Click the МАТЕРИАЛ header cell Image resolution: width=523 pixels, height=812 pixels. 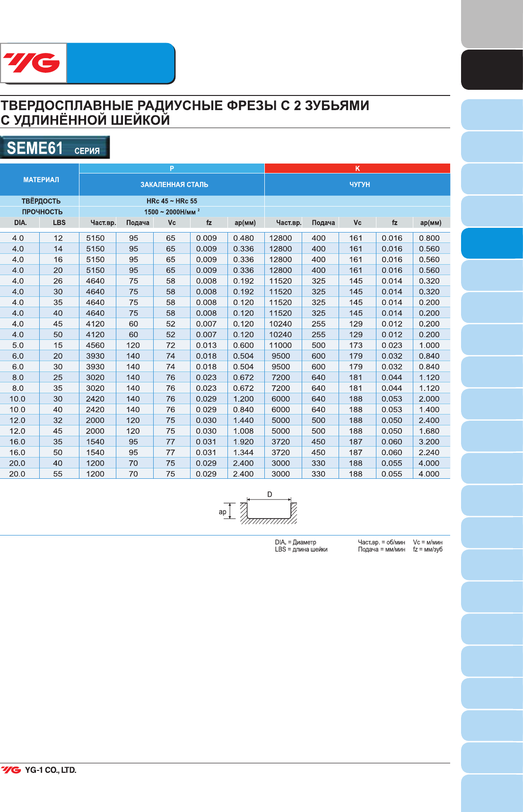pos(40,180)
